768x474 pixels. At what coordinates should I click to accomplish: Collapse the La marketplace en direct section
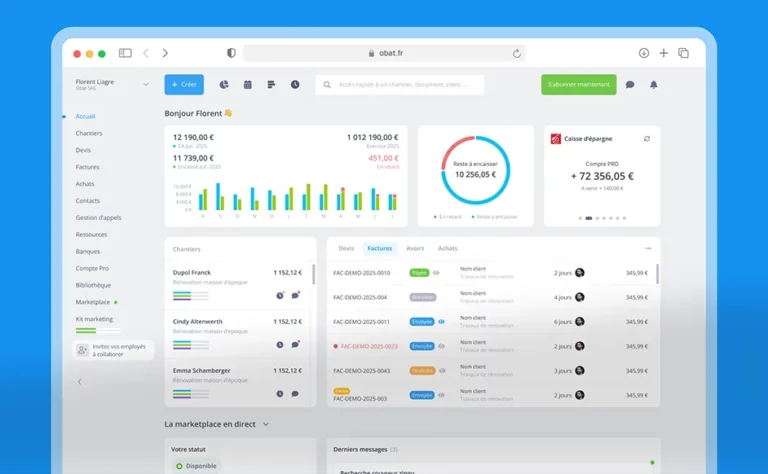tap(266, 424)
